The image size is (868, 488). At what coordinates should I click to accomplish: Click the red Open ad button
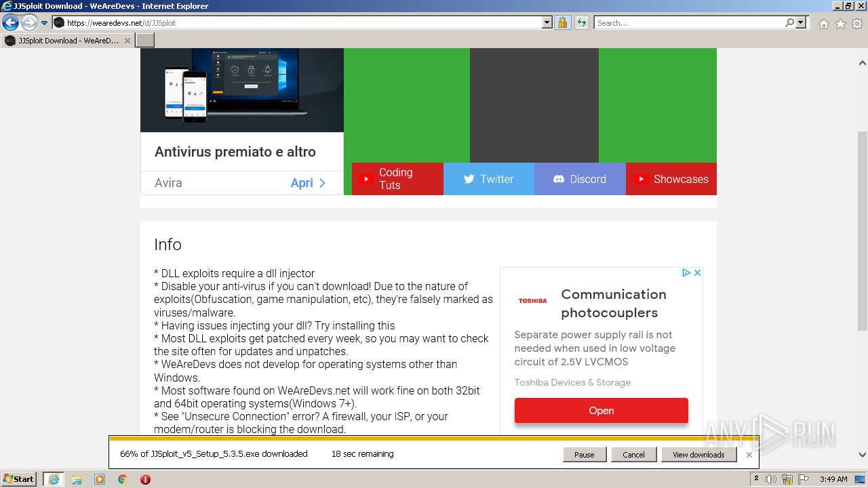click(601, 411)
